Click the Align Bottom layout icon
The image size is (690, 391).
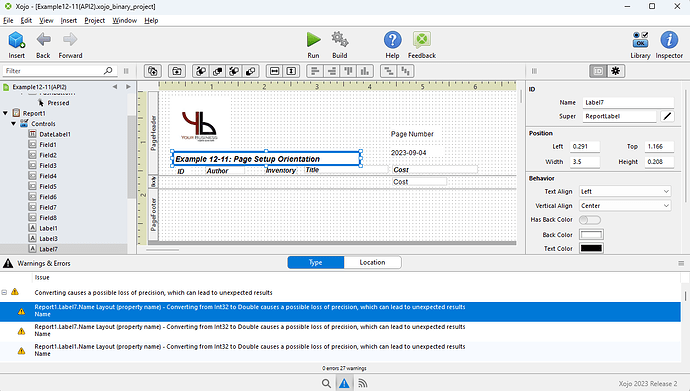[365, 71]
